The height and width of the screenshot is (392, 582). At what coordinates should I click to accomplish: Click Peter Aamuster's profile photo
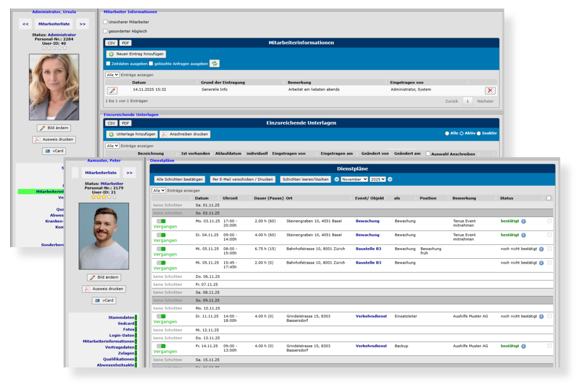(104, 236)
